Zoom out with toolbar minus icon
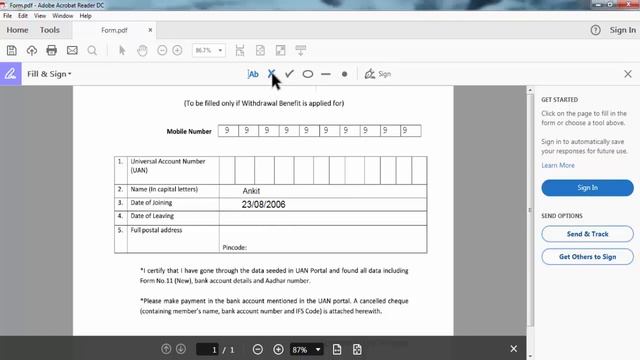The width and height of the screenshot is (640, 360). (x=162, y=50)
